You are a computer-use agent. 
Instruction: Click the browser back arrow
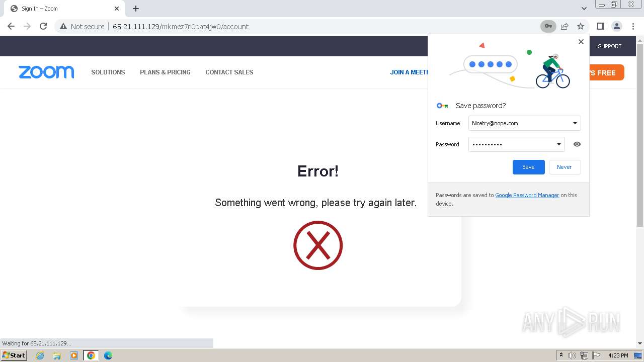11,26
